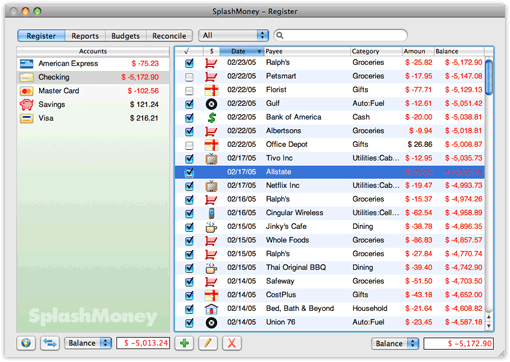Open the bottom-left Balance dropdown
This screenshot has width=510, height=362.
tap(88, 343)
